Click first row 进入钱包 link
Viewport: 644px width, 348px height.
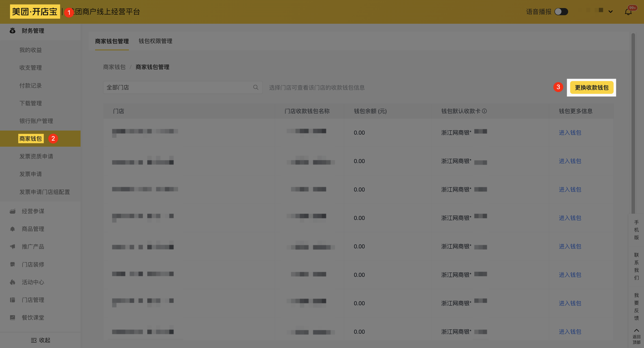coord(570,132)
